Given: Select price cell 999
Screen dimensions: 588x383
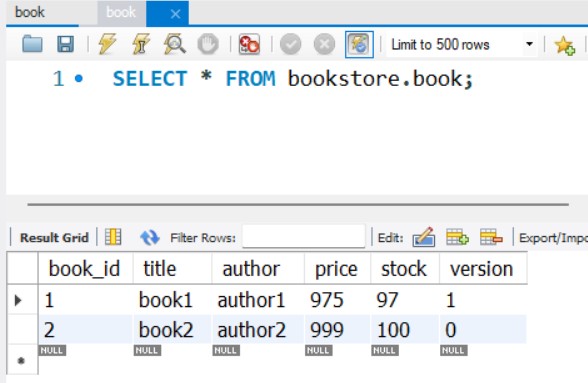Looking at the screenshot, I should 337,330.
